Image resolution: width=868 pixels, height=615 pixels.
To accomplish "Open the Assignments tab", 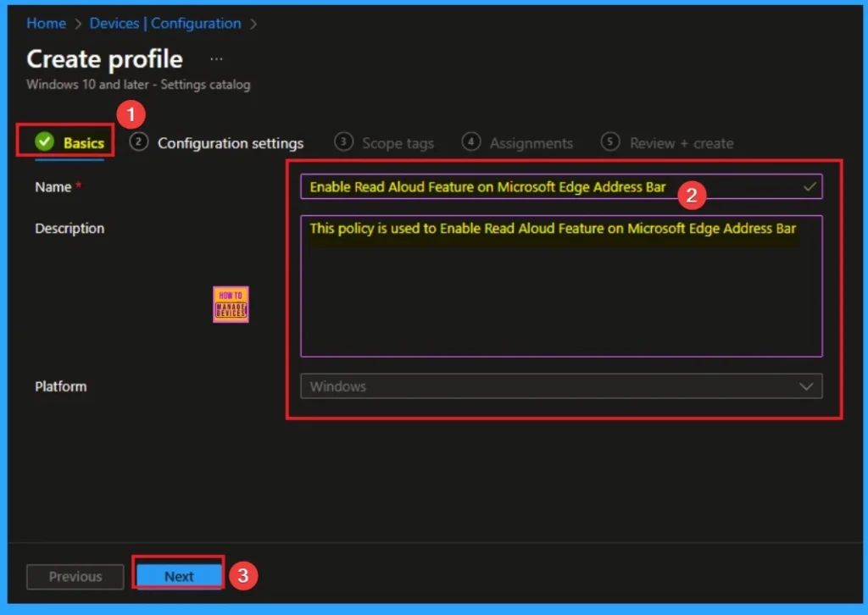I will 531,143.
